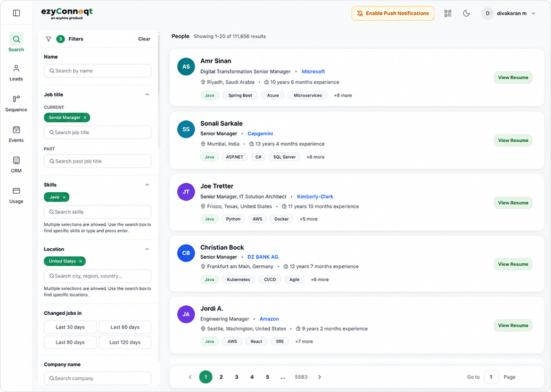
Task: Open the Sequence section
Action: (x=16, y=103)
